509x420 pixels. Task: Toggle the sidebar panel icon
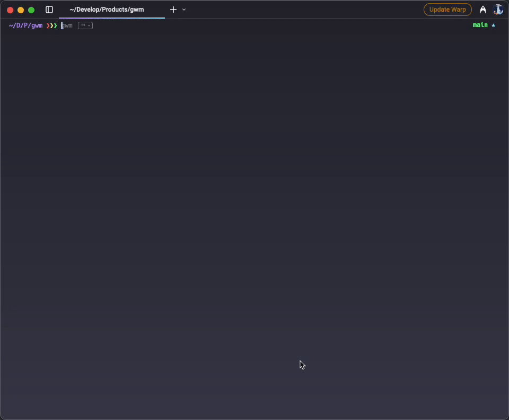[49, 10]
